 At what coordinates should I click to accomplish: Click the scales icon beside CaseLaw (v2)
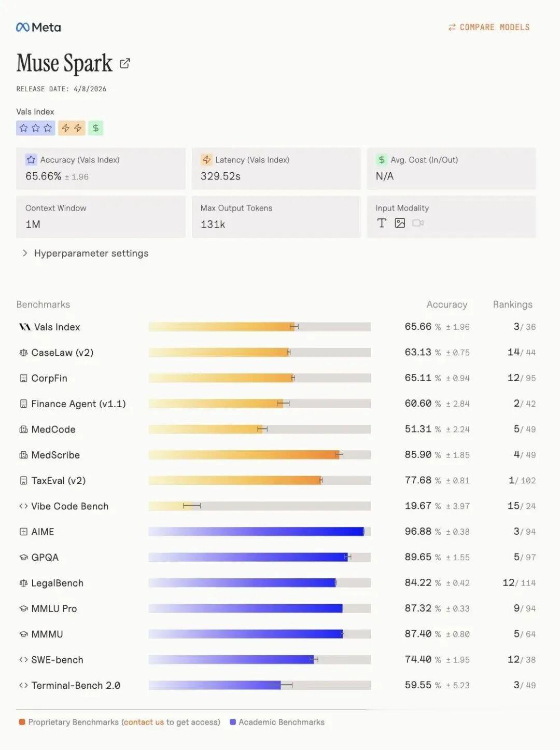(x=23, y=353)
